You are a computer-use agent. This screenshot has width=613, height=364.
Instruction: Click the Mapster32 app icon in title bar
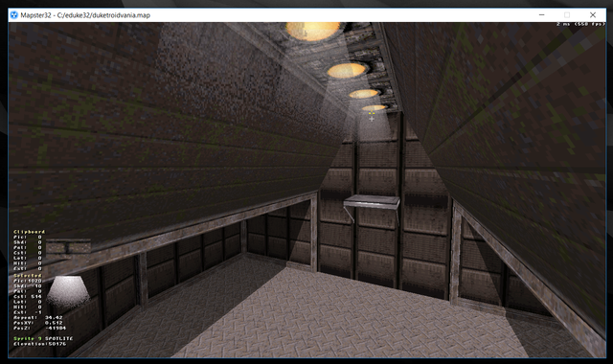[14, 15]
